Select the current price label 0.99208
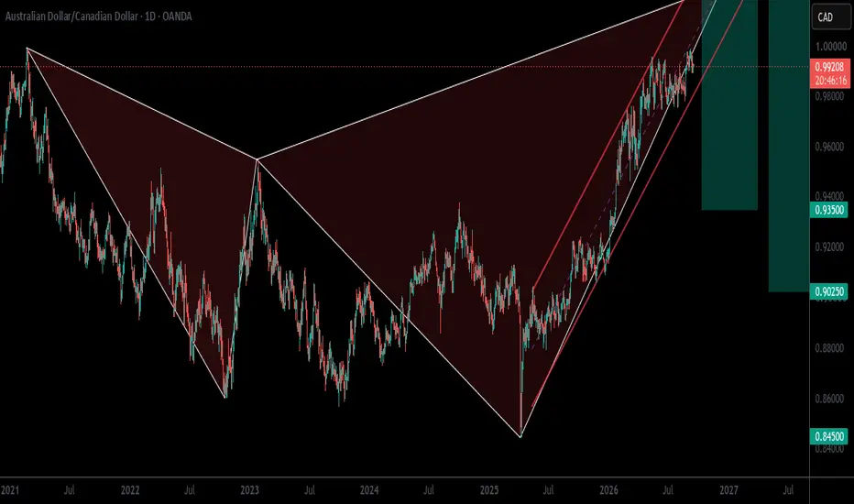The height and width of the screenshot is (504, 854). [830, 68]
